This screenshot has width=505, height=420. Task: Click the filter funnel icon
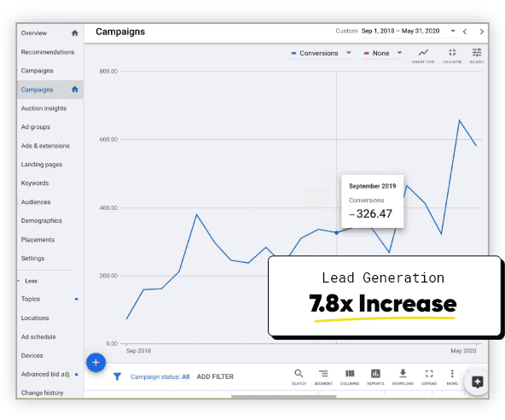point(117,376)
